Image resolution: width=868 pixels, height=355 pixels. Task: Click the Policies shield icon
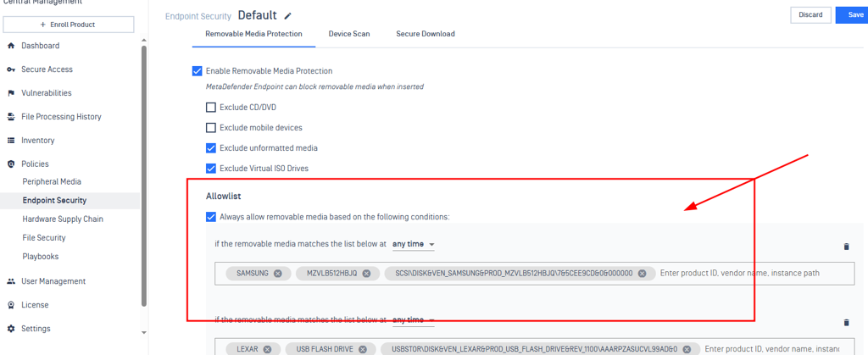10,164
